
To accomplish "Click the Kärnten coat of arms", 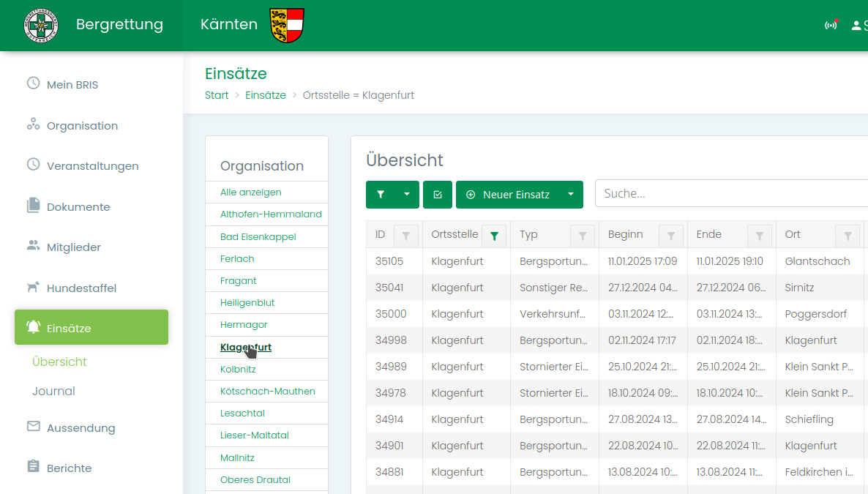I will (287, 26).
